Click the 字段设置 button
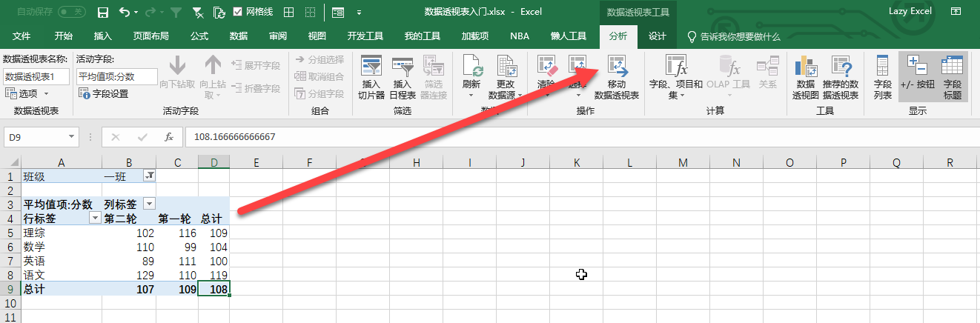The height and width of the screenshot is (323, 980). point(104,94)
